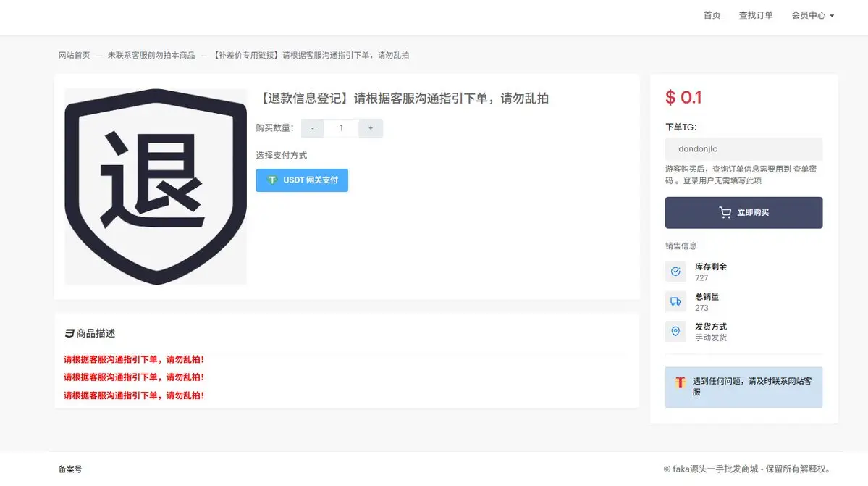Click the product title 【退款信息登记】
Viewport: 868px width, 486px height.
tap(403, 99)
